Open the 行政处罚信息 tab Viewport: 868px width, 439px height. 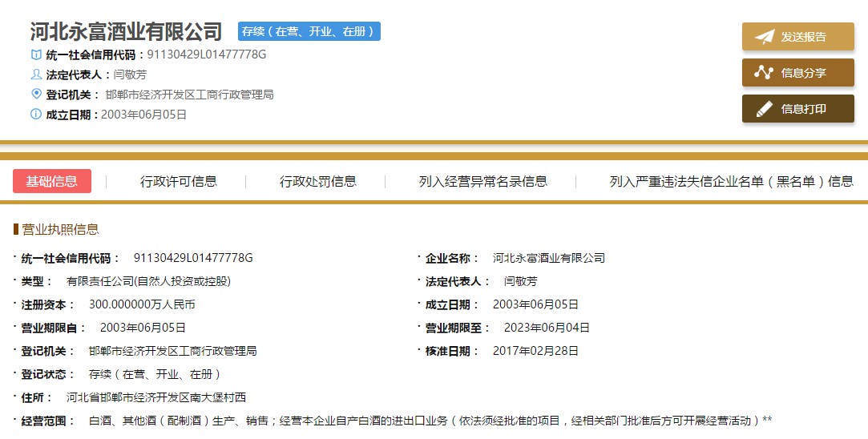click(x=318, y=181)
